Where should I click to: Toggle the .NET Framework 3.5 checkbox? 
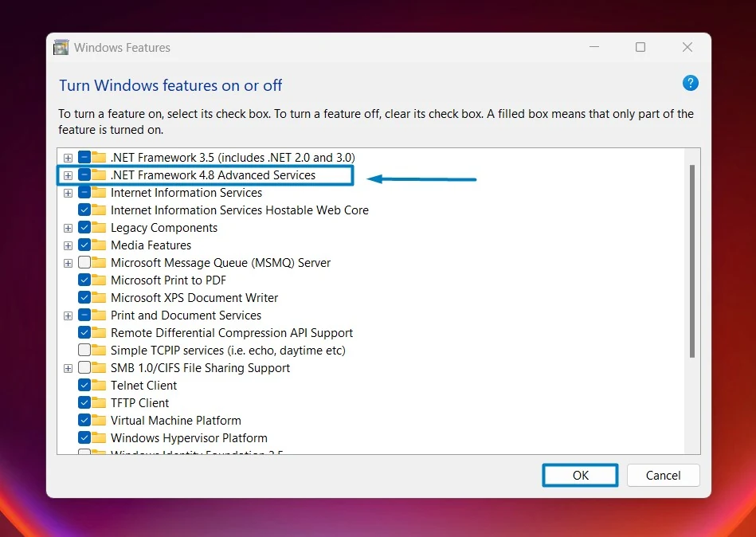coord(84,157)
